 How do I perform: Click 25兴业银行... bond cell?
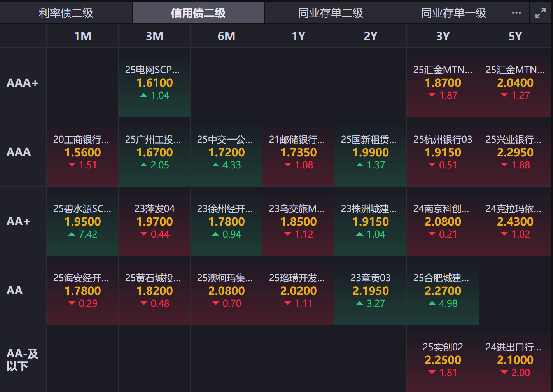515,152
